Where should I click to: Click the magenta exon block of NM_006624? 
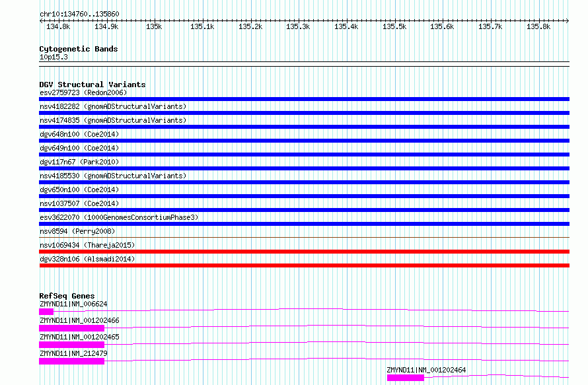[x=46, y=312]
